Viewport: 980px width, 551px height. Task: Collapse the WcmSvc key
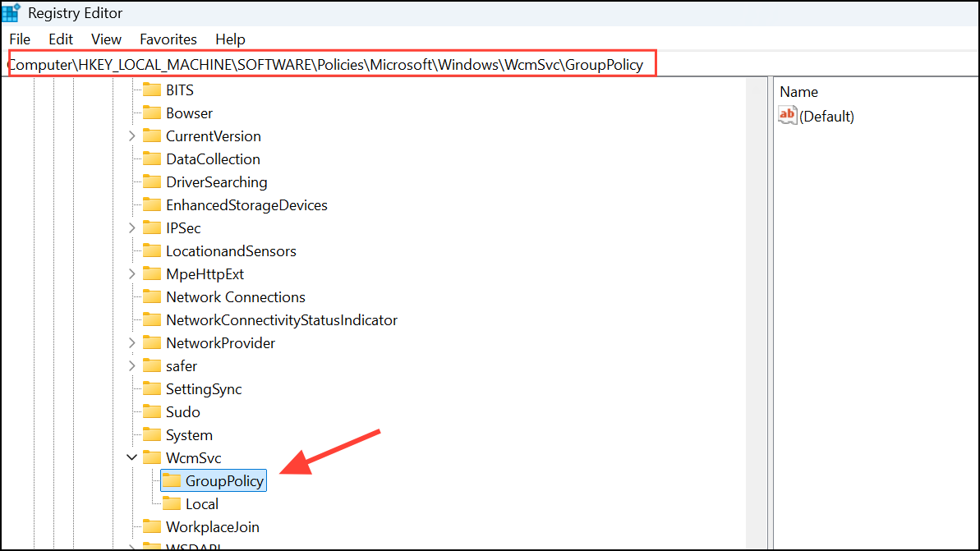tap(132, 457)
